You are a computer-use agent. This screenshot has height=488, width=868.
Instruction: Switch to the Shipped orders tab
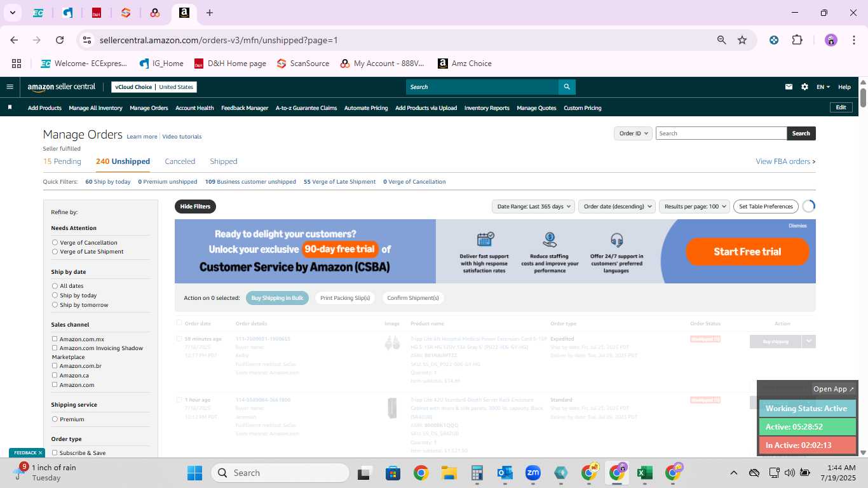click(224, 161)
